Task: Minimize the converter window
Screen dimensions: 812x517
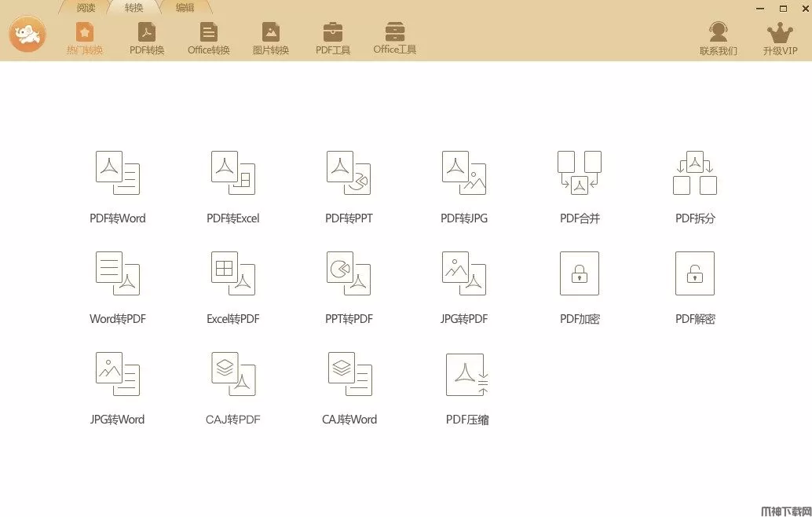Action: point(760,9)
